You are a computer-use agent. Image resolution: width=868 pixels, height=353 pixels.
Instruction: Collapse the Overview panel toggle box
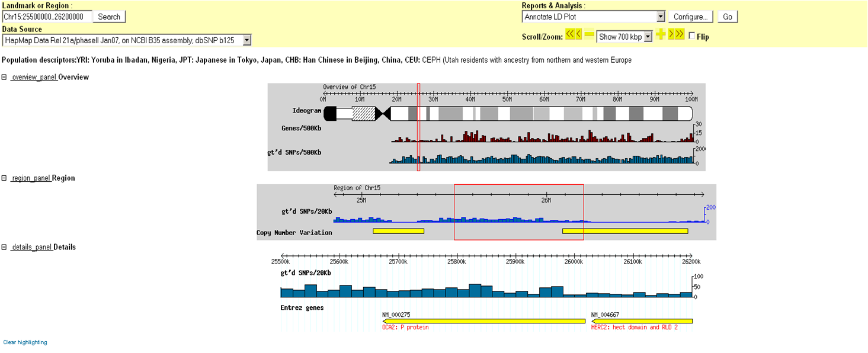click(x=4, y=77)
